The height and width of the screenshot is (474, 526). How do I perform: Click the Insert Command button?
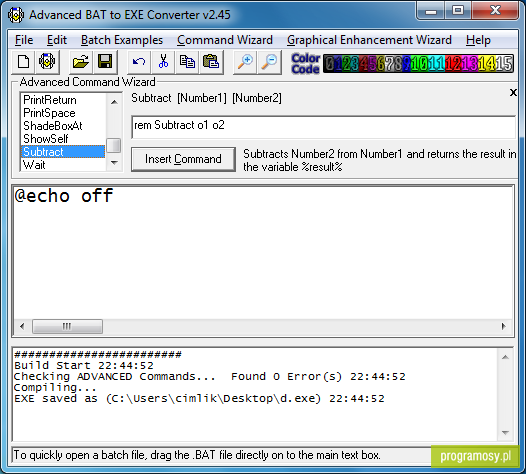tap(183, 159)
